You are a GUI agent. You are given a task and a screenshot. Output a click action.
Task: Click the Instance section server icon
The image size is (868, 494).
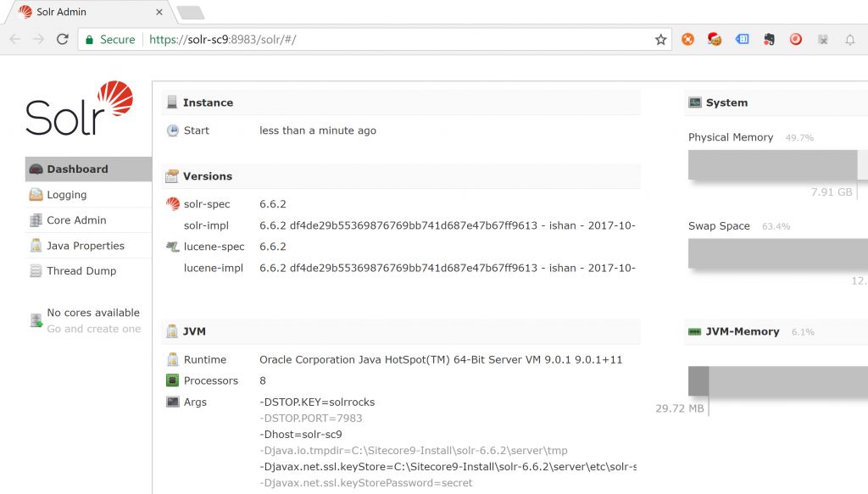pyautogui.click(x=172, y=103)
